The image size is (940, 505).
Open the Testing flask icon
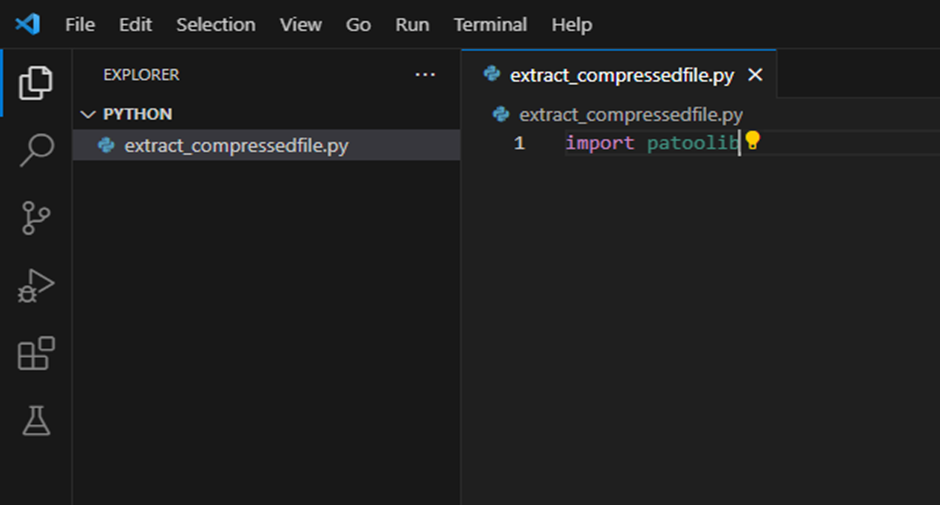36,420
